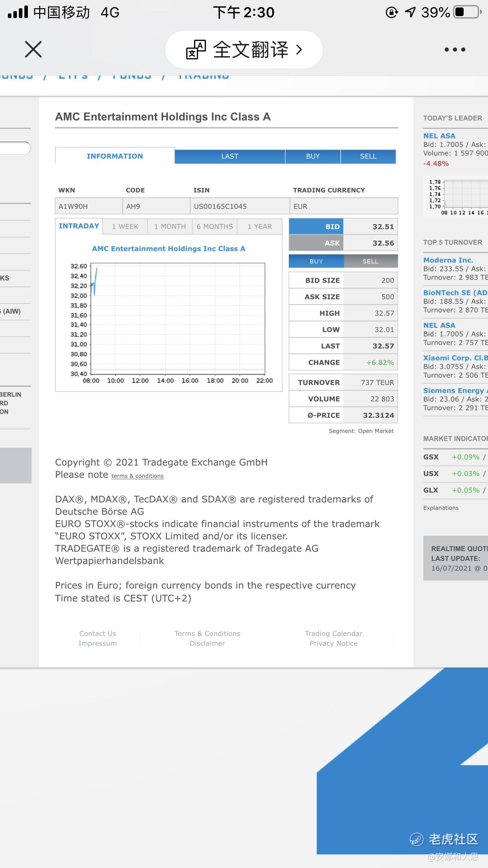This screenshot has height=868, width=488.
Task: Click the CHANGE value +6.82%
Action: (x=380, y=362)
